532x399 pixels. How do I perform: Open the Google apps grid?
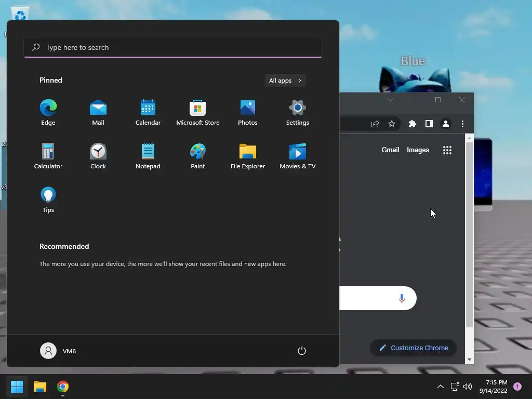[x=447, y=150]
